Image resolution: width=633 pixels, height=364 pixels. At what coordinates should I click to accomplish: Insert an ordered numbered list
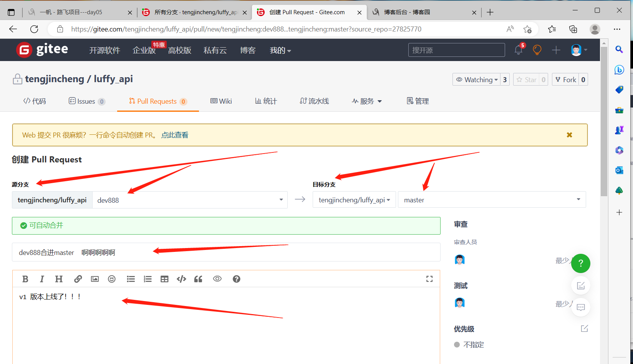pos(148,279)
